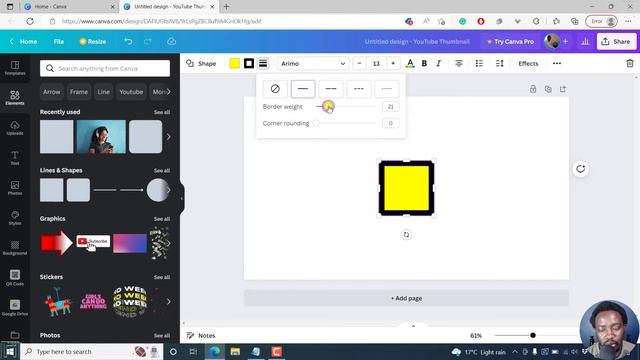Open the yellow fill color swatch
The height and width of the screenshot is (360, 640).
pos(234,63)
